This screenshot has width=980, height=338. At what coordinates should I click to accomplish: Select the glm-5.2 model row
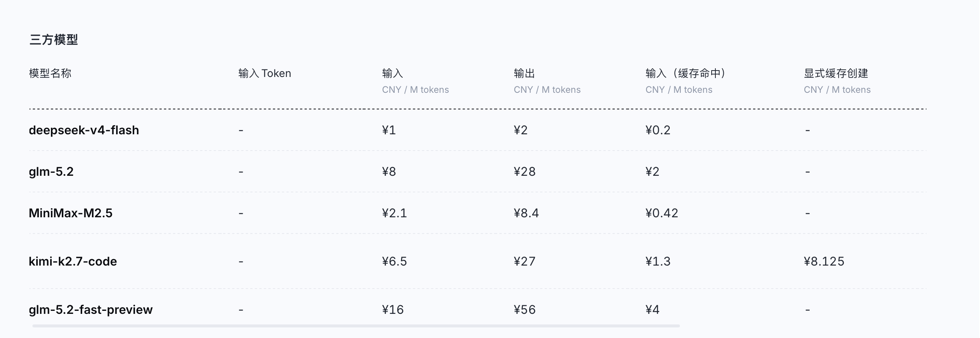pyautogui.click(x=478, y=171)
